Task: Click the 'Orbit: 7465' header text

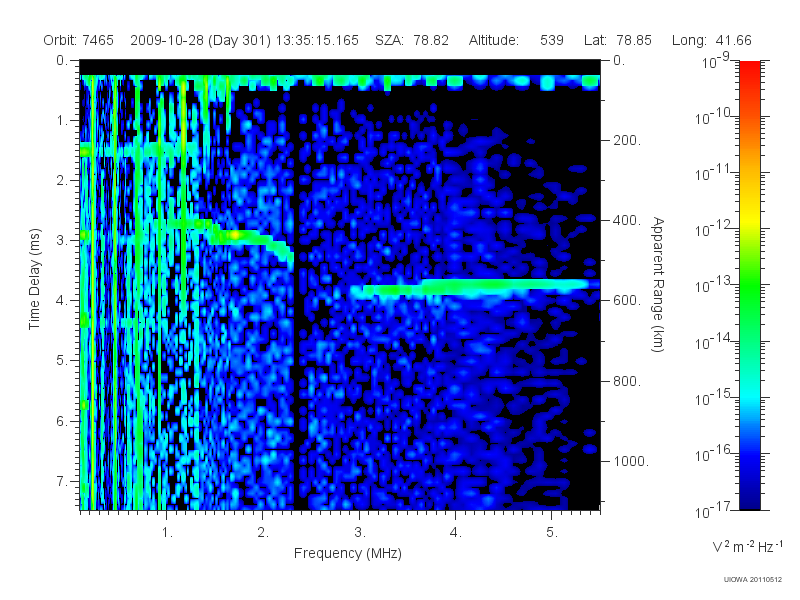Action: click(x=79, y=40)
